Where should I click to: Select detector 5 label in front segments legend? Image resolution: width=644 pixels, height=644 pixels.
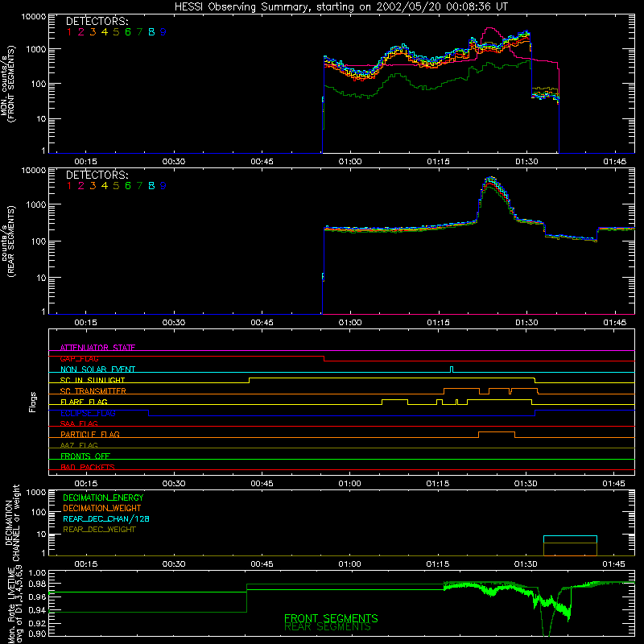(x=116, y=31)
